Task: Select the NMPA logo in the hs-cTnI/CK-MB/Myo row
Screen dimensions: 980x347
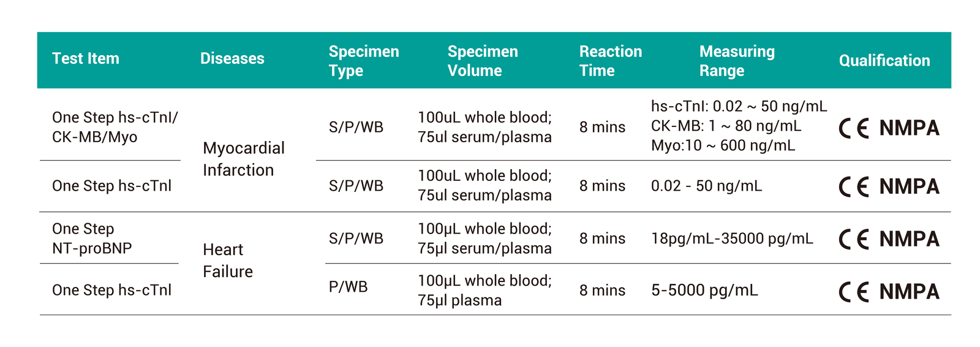Action: tap(909, 128)
